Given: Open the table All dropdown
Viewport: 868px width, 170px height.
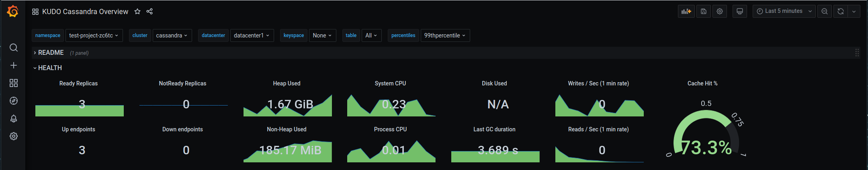Looking at the screenshot, I should tap(371, 35).
